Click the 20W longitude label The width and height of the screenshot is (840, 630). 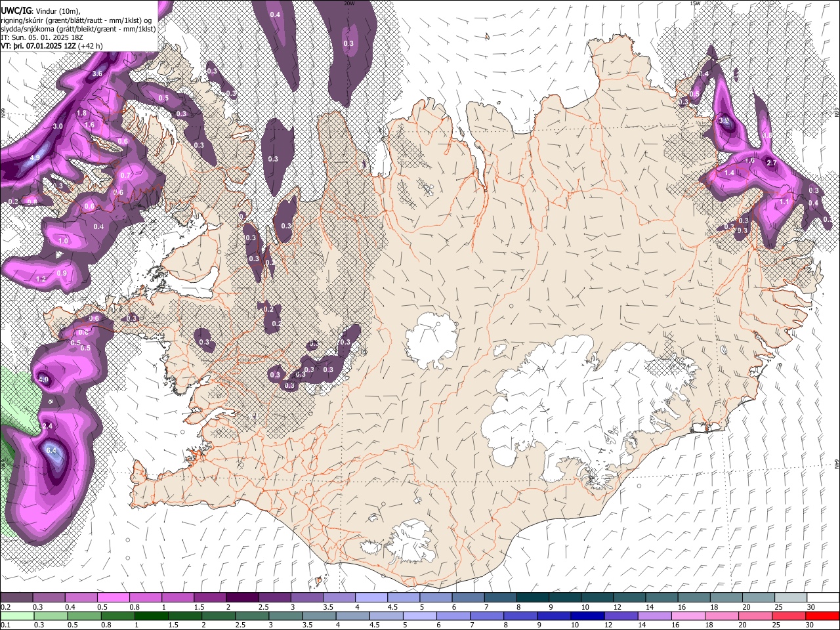tap(350, 3)
